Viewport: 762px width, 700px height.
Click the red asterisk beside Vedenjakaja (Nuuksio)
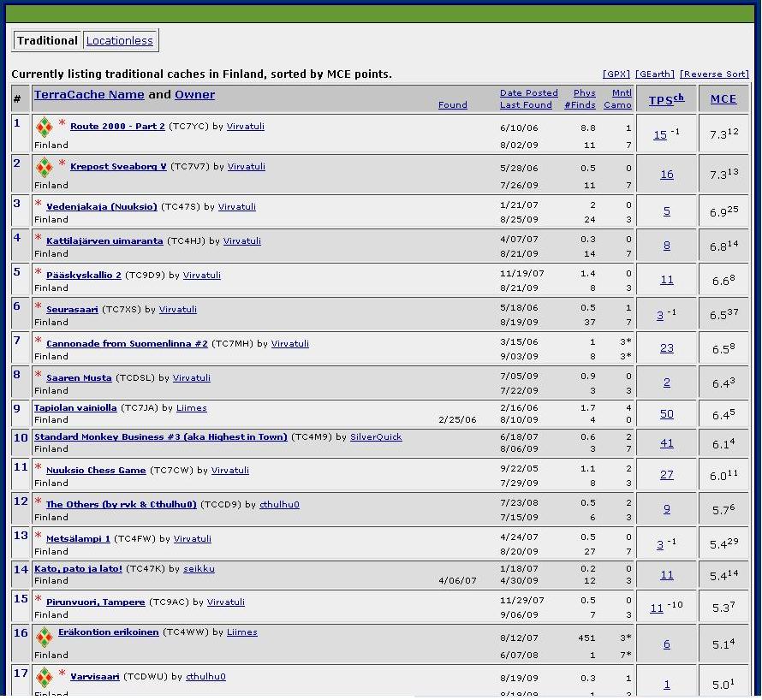tap(39, 205)
